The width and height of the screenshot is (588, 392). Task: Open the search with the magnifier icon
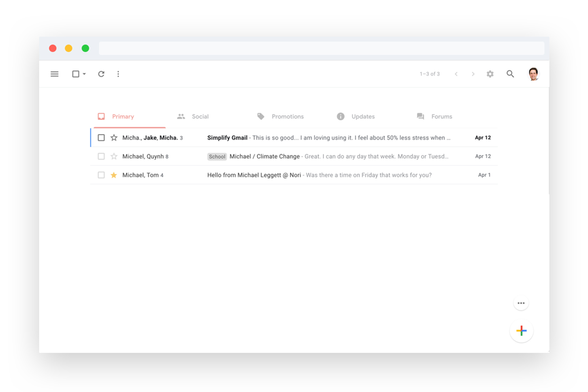click(x=510, y=74)
